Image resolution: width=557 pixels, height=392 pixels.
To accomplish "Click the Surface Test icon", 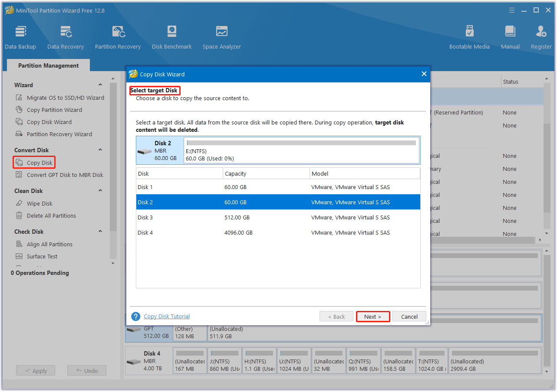I will tap(19, 256).
